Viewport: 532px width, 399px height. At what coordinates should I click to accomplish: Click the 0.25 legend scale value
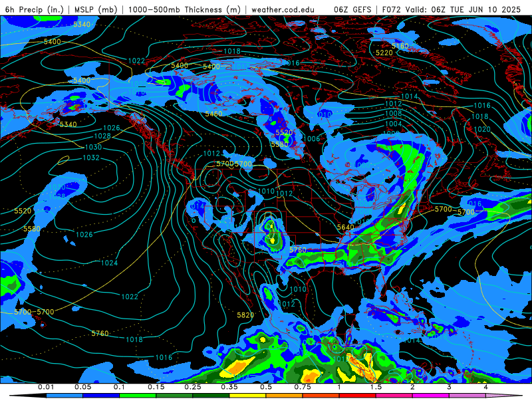[193, 387]
